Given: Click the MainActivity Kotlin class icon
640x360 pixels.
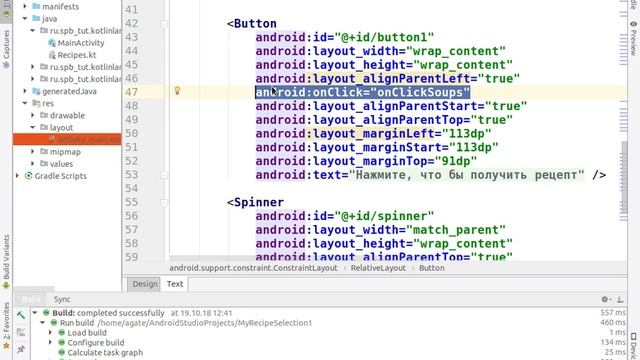Looking at the screenshot, I should pyautogui.click(x=52, y=43).
